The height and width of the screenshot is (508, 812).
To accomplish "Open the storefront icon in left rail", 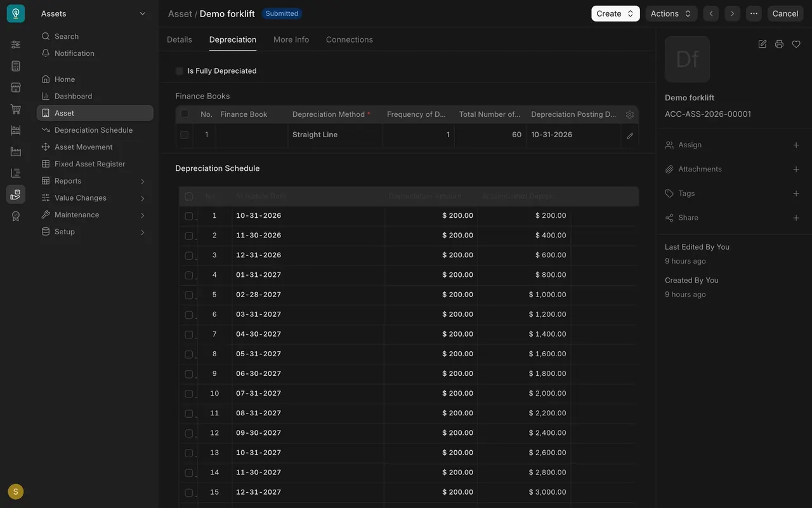I will click(16, 88).
